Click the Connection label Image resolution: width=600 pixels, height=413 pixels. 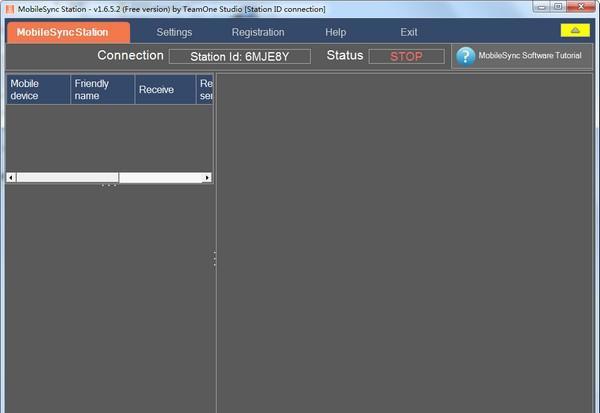(130, 55)
